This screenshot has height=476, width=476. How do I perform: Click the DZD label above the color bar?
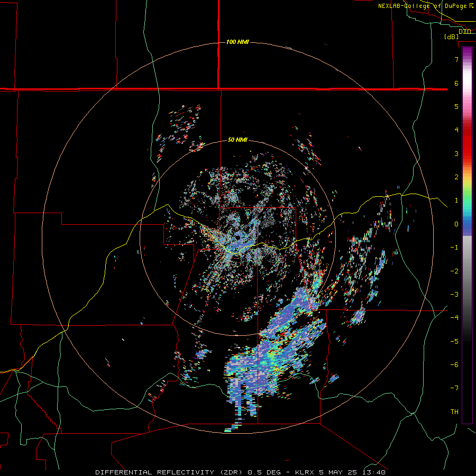coord(465,31)
